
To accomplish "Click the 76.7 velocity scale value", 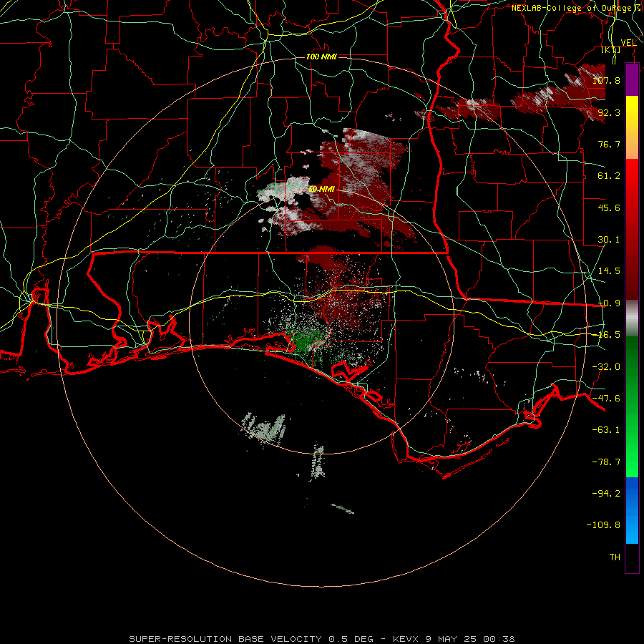I will (x=609, y=144).
